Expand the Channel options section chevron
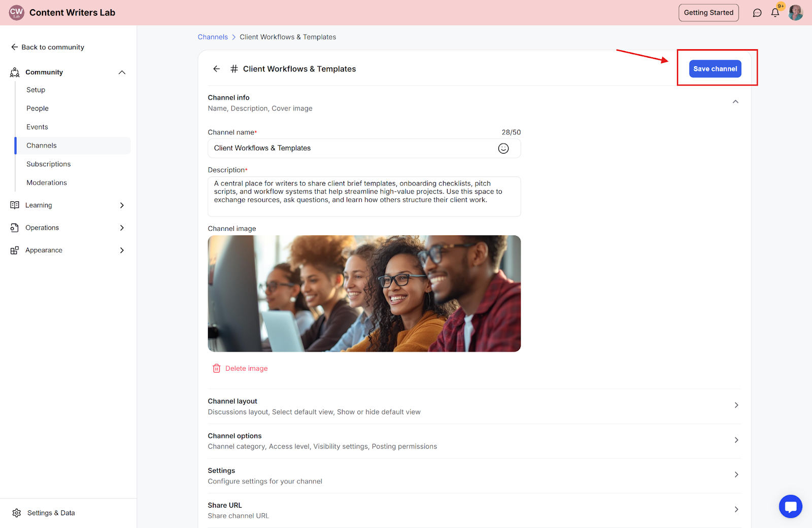 [x=736, y=440]
